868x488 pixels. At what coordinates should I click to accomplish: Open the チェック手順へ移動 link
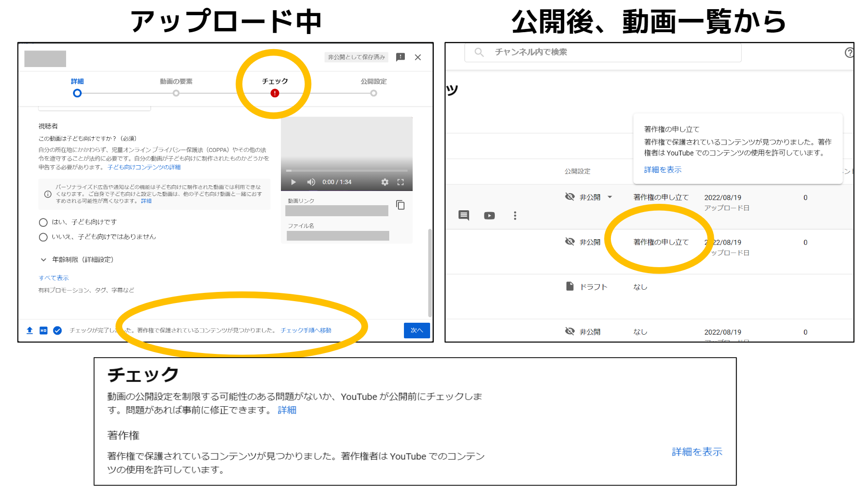pyautogui.click(x=306, y=330)
